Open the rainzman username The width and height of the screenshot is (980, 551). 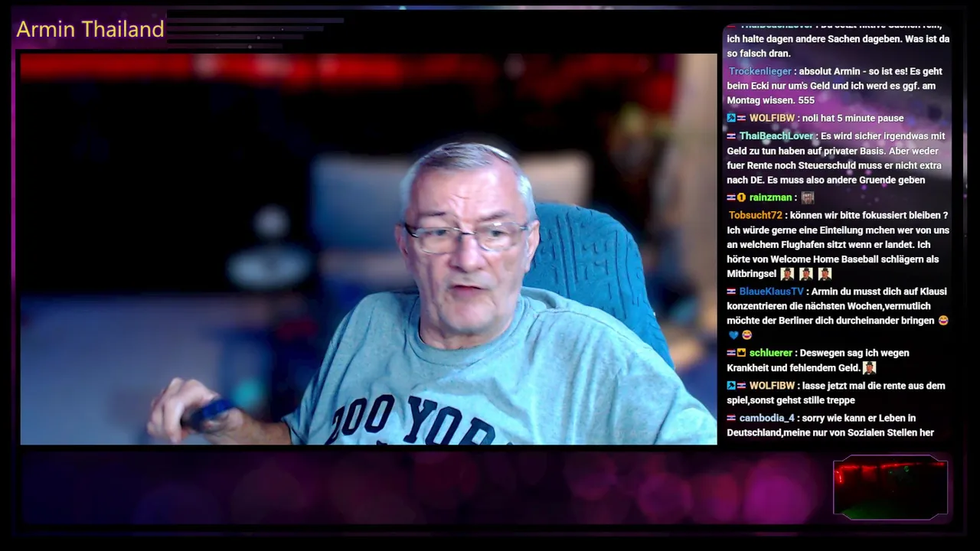(x=770, y=197)
